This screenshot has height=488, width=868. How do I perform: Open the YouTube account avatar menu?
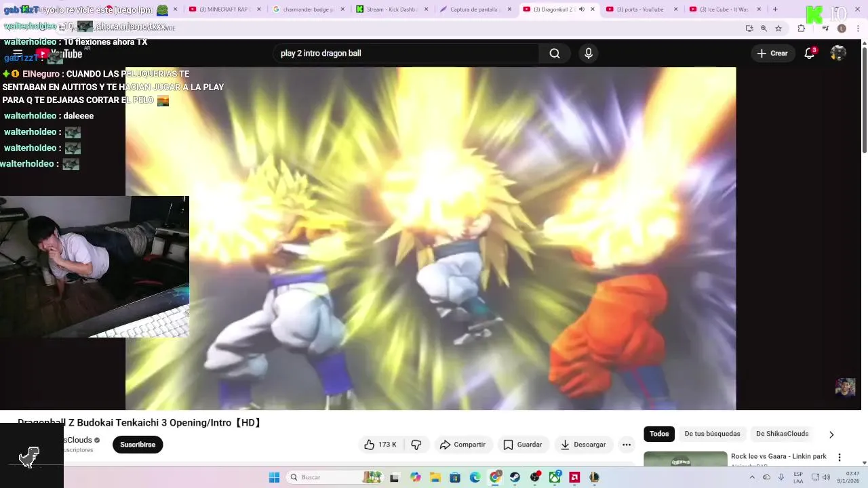[x=838, y=54]
